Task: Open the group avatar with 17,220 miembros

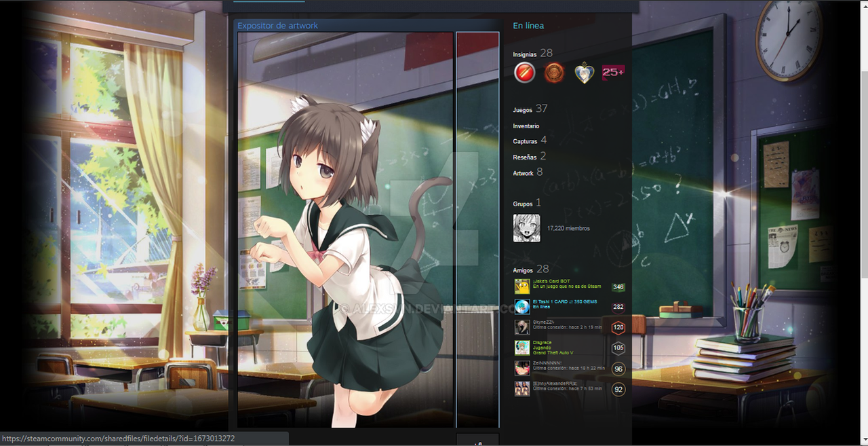Action: (x=527, y=229)
